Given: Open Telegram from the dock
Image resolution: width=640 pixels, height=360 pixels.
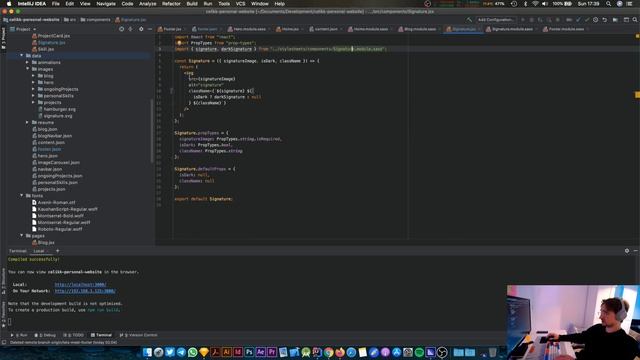Looking at the screenshot, I should pyautogui.click(x=181, y=352).
